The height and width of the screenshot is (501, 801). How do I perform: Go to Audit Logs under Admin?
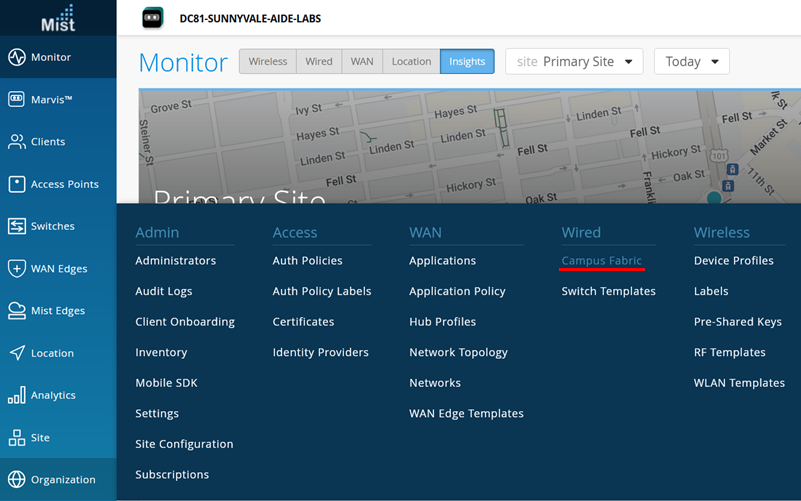pyautogui.click(x=164, y=291)
